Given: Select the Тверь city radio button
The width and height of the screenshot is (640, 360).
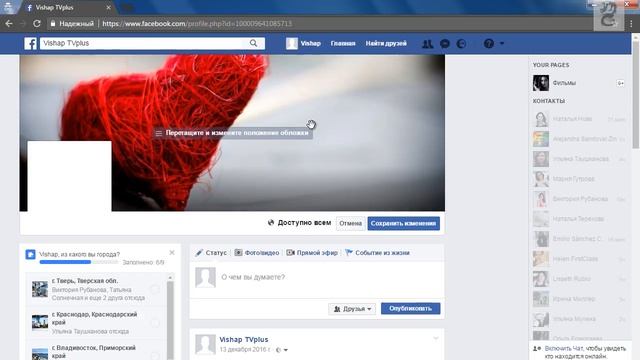Looking at the screenshot, I should [x=155, y=289].
